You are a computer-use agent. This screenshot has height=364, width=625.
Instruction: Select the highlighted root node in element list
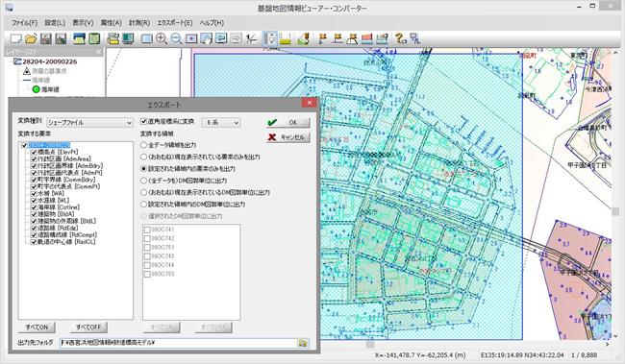pos(49,145)
